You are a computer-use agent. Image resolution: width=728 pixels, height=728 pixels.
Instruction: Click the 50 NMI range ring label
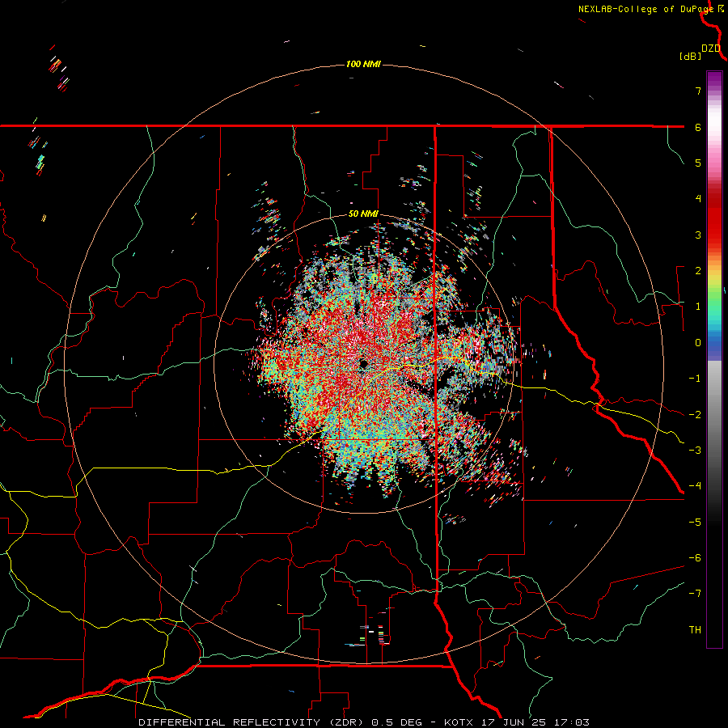tap(363, 214)
